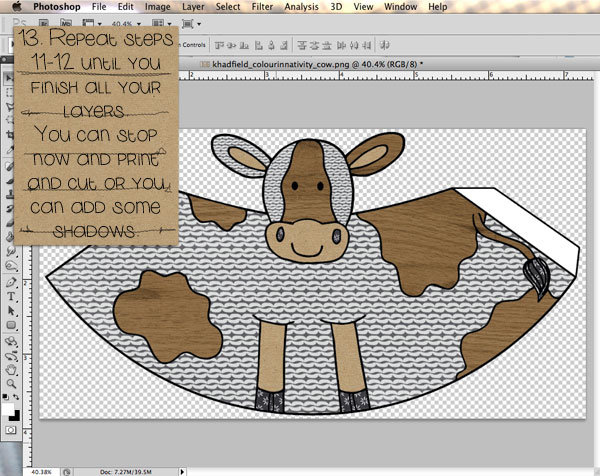Select the Eraser tool
Screen dimensions: 600x476
point(9,223)
